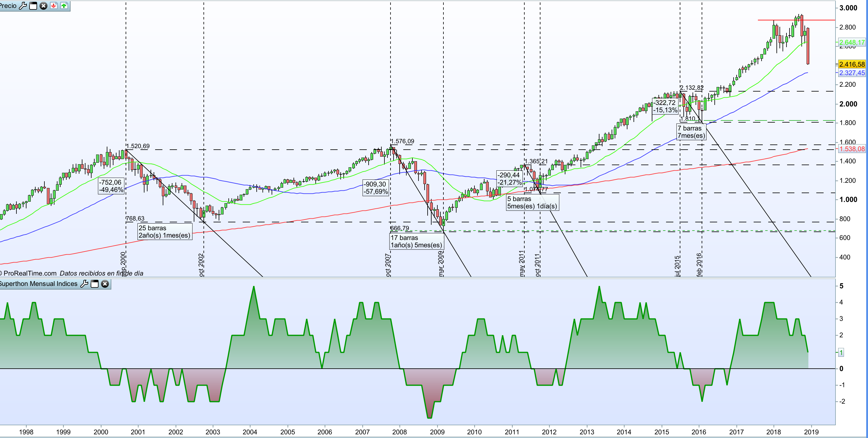Open the ProRealTime.com link
The image size is (868, 438).
pos(30,273)
